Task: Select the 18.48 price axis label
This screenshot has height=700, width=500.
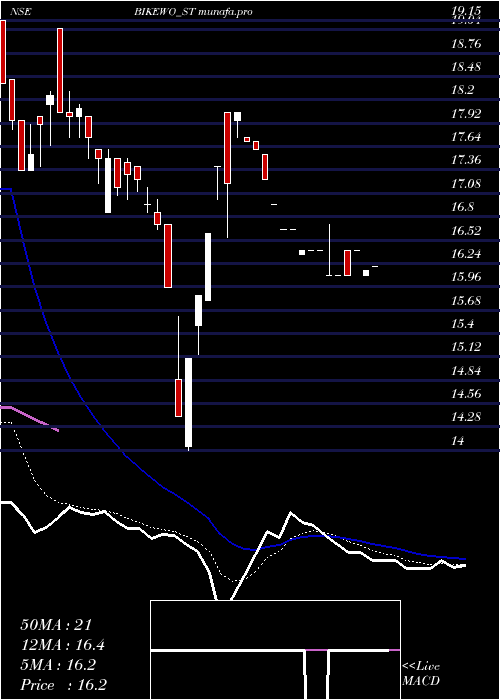Action: click(466, 67)
